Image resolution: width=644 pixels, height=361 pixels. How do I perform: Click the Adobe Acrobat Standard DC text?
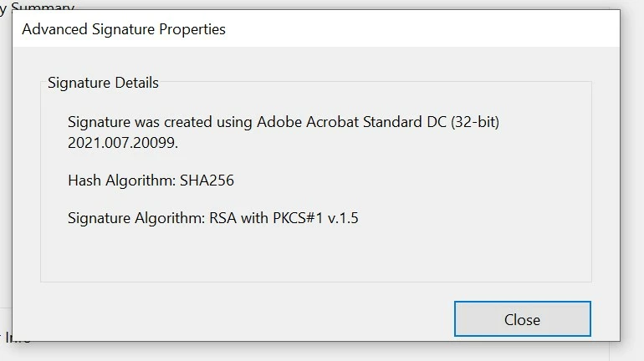[x=351, y=122]
